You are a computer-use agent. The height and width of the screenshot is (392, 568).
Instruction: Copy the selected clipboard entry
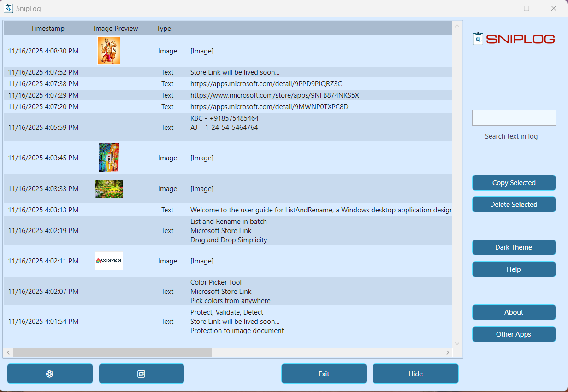click(514, 182)
